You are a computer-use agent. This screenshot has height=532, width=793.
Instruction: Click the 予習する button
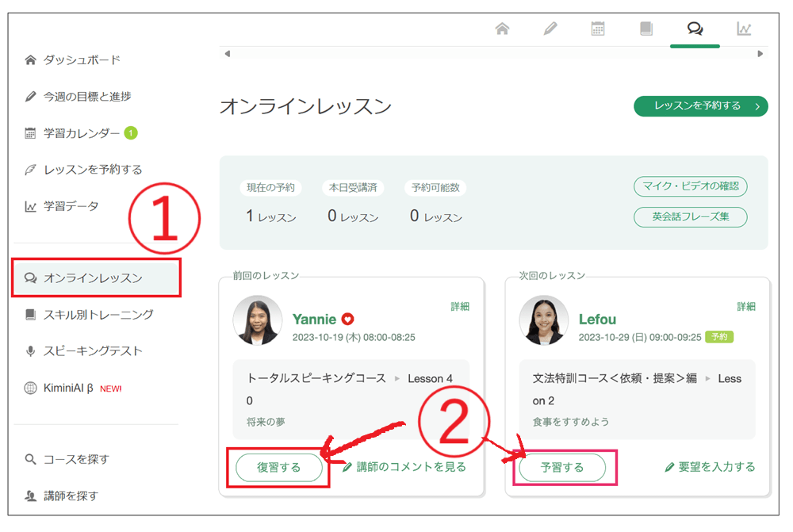562,468
